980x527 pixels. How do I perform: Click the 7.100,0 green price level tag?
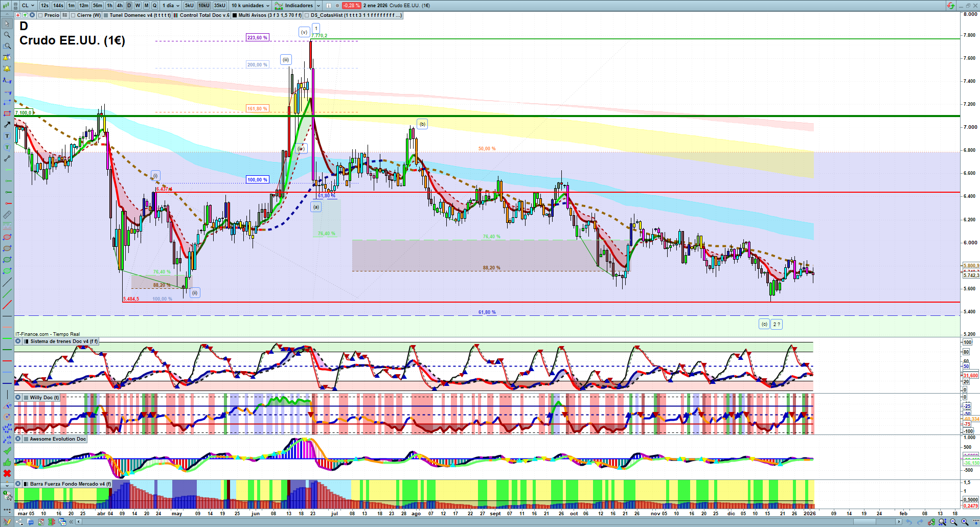point(24,112)
